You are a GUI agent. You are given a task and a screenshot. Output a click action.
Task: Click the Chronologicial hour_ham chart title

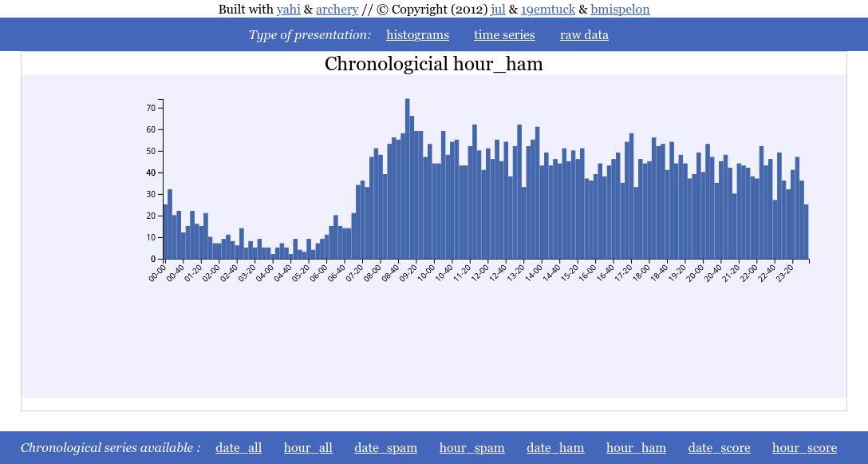click(x=434, y=64)
